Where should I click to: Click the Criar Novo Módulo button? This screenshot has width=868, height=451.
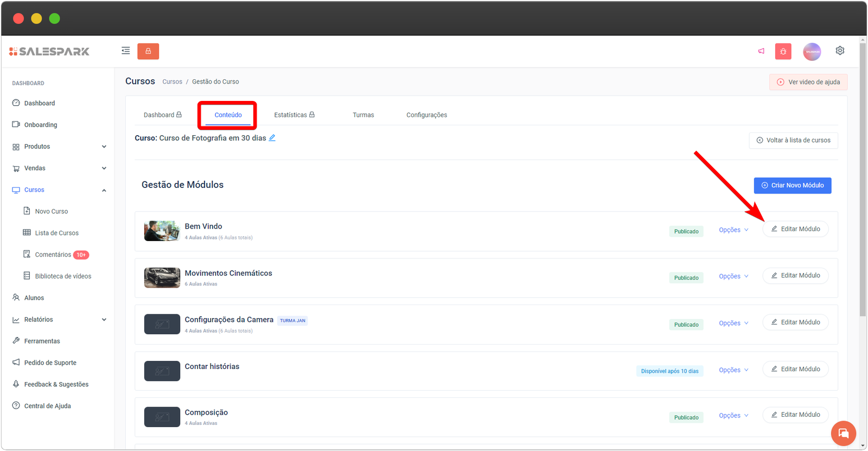792,186
